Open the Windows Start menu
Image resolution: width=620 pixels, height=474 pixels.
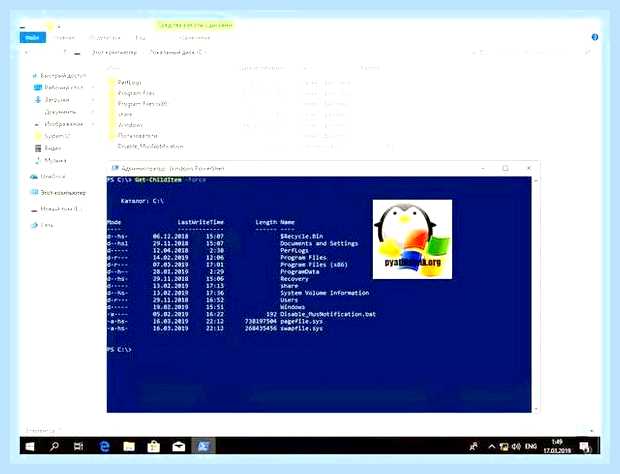click(30, 446)
